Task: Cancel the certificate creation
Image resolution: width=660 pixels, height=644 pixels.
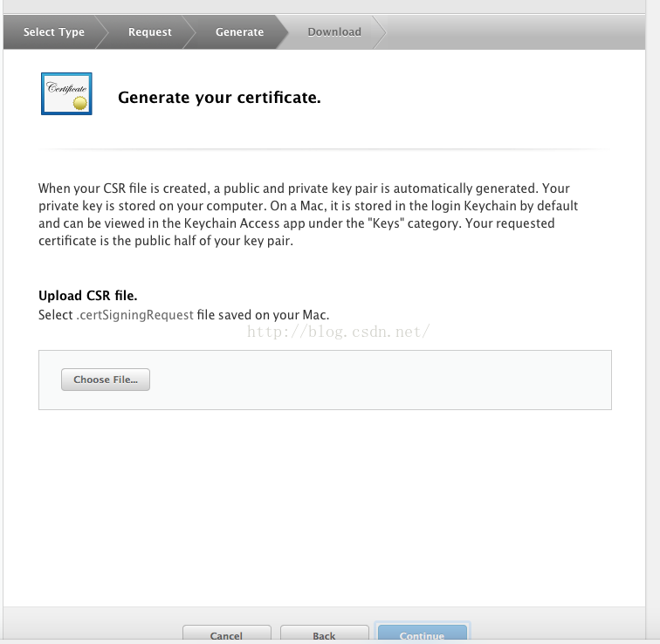Action: pyautogui.click(x=226, y=634)
